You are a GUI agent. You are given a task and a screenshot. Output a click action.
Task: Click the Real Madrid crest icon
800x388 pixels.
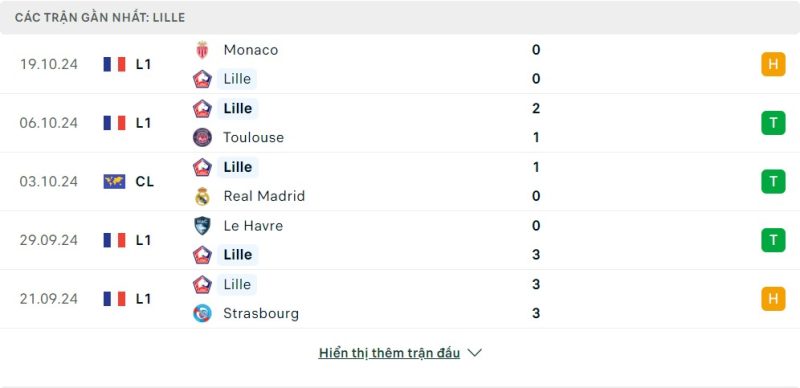coord(203,196)
